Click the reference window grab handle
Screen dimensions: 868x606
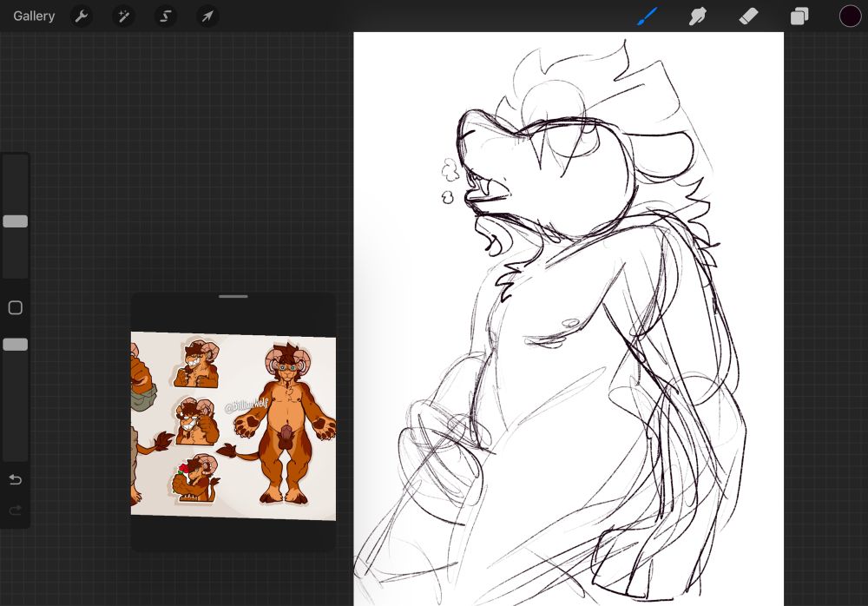[x=233, y=296]
